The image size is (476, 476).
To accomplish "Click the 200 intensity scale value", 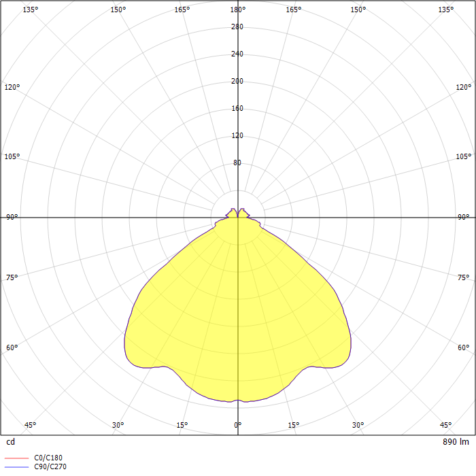I will point(237,81).
